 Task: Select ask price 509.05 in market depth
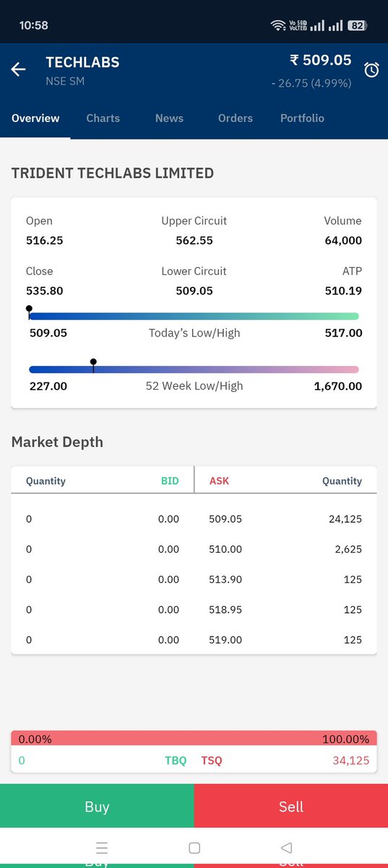(x=225, y=519)
